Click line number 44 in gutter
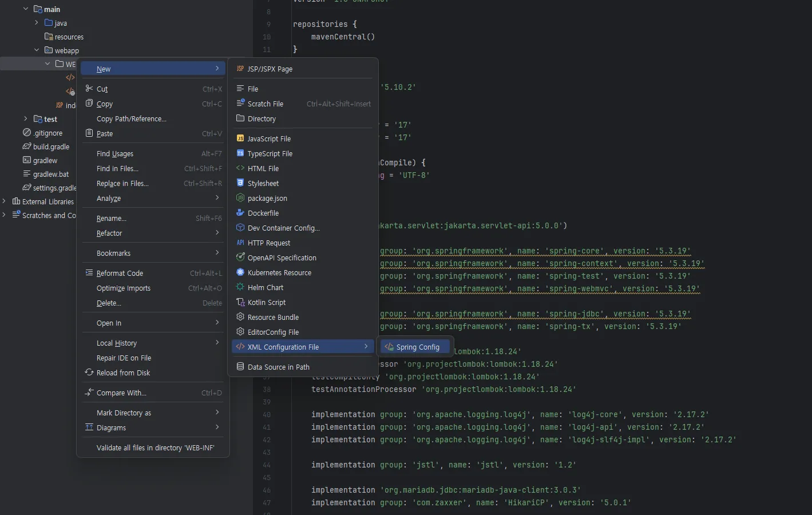 [267, 465]
